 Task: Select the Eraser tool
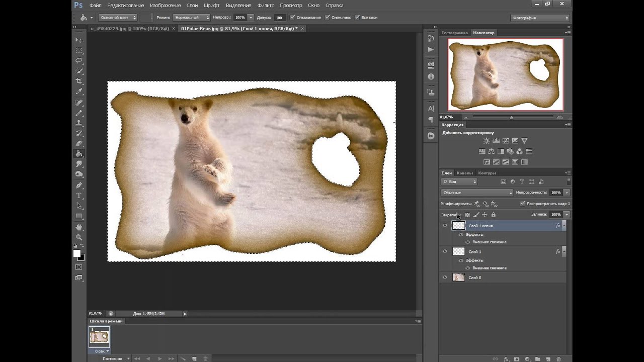coord(79,143)
